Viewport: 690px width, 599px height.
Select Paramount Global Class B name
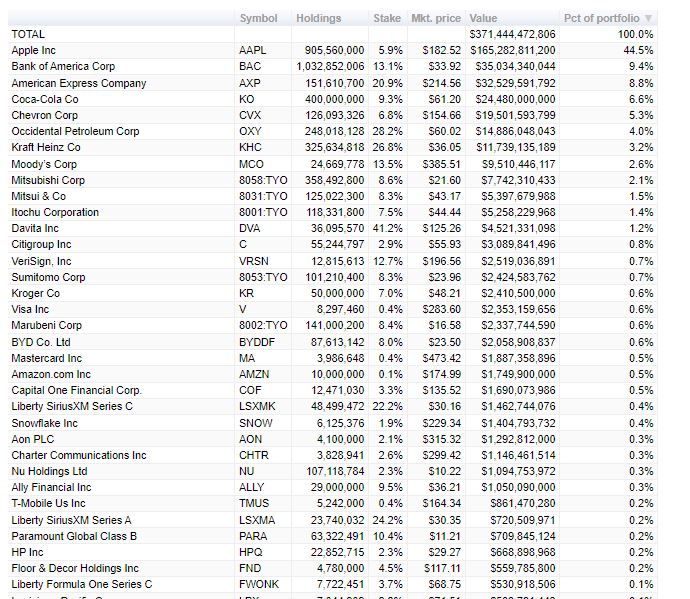click(x=74, y=536)
